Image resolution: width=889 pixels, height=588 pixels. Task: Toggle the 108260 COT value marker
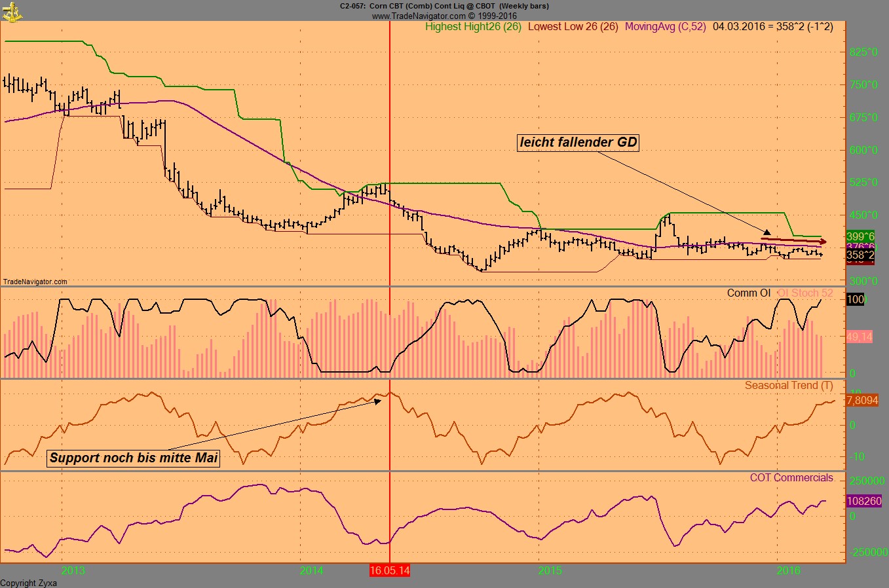863,501
